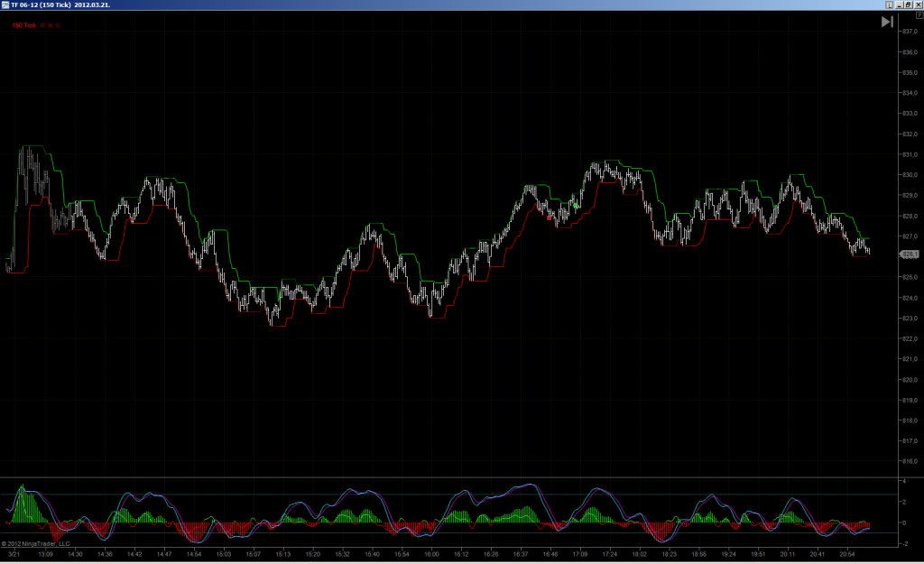Image resolution: width=924 pixels, height=564 pixels.
Task: Click the 825,0 price axis label
Action: 910,277
